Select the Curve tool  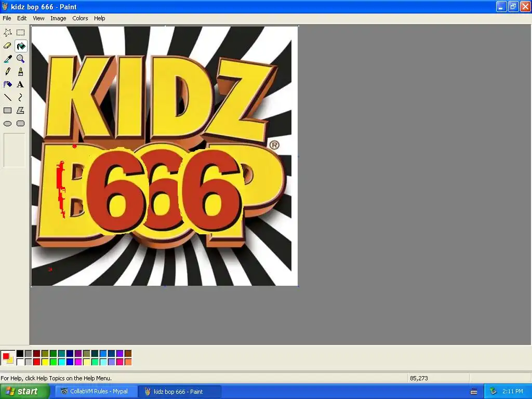click(21, 98)
